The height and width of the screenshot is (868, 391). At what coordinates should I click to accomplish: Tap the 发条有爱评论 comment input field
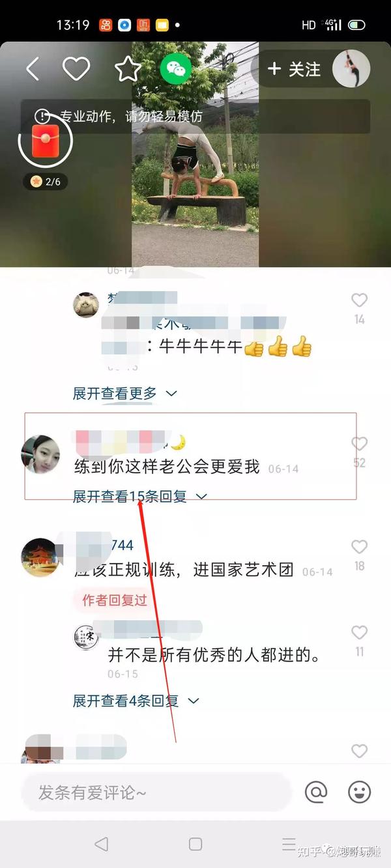(155, 792)
